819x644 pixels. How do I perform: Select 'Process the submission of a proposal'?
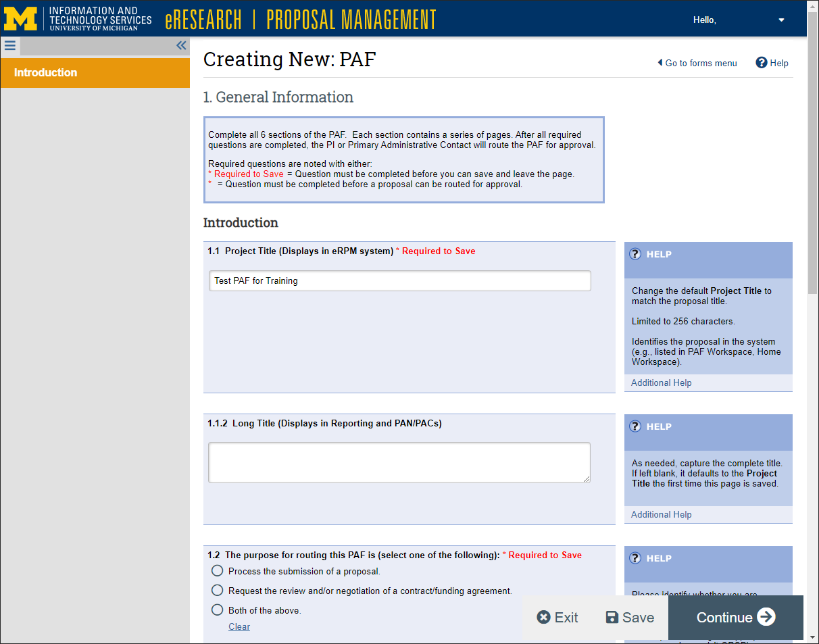pyautogui.click(x=217, y=570)
